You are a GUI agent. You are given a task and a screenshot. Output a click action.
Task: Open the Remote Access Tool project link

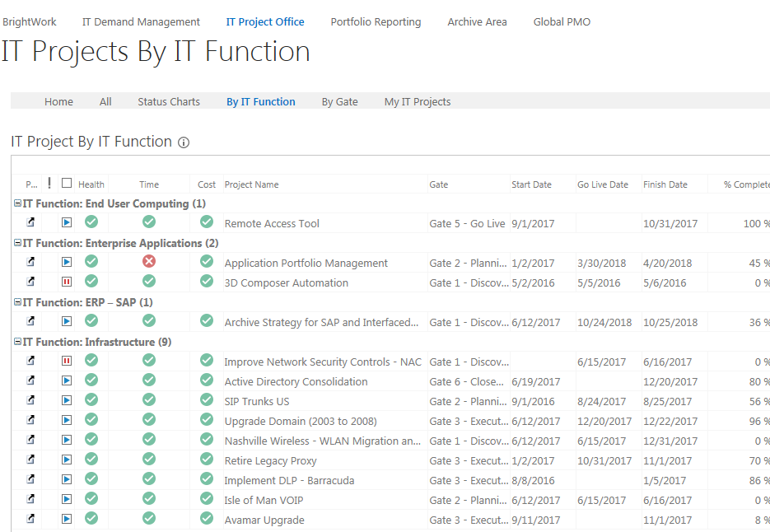(x=272, y=223)
